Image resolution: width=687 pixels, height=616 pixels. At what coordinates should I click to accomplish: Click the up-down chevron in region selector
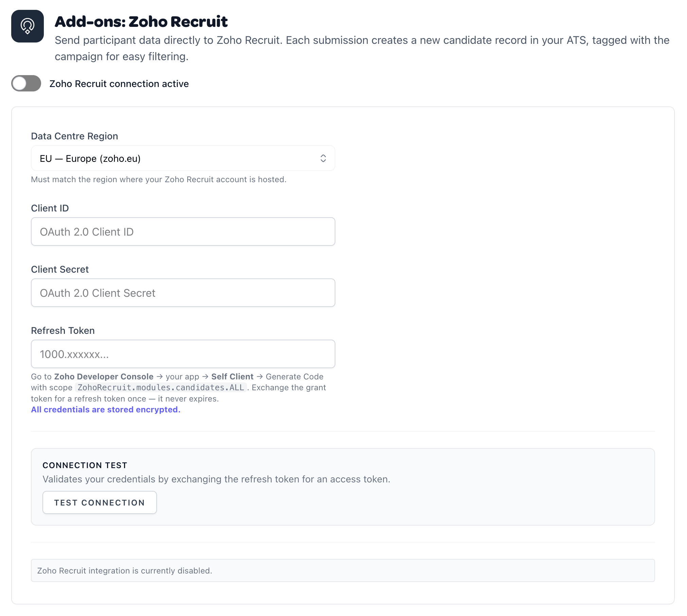tap(323, 158)
